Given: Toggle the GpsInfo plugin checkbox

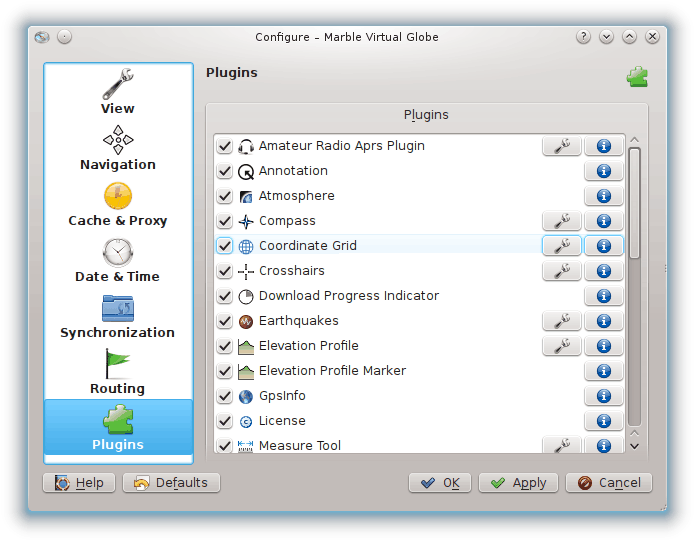Looking at the screenshot, I should click(225, 396).
